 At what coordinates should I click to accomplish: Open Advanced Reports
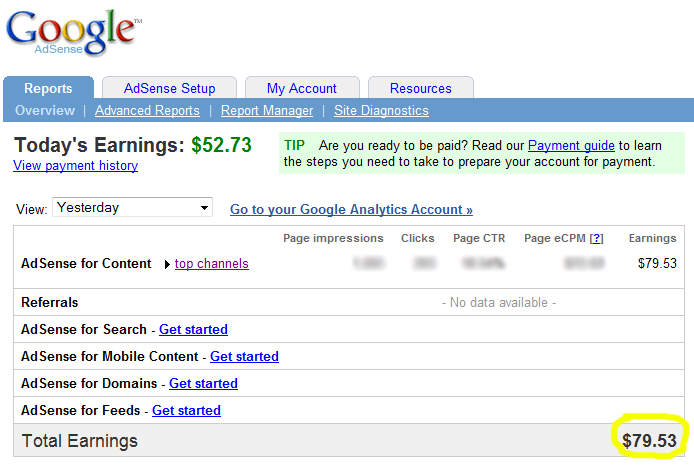[147, 110]
